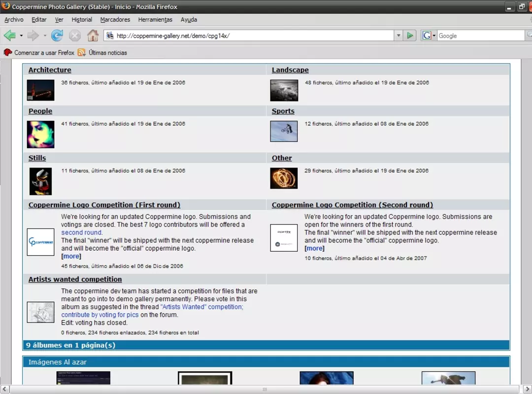Viewport: 532px width, 394px height.
Task: Open the Architecture album link
Action: (50, 70)
